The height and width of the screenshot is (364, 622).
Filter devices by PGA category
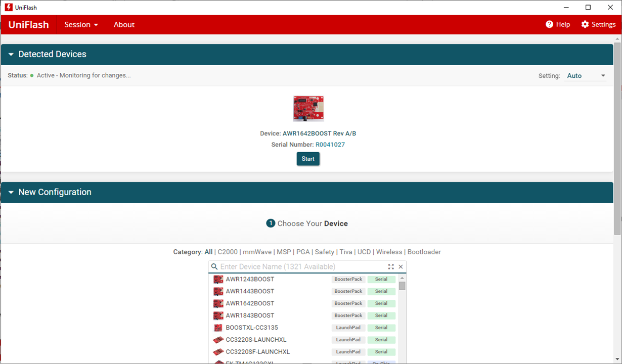coord(303,252)
